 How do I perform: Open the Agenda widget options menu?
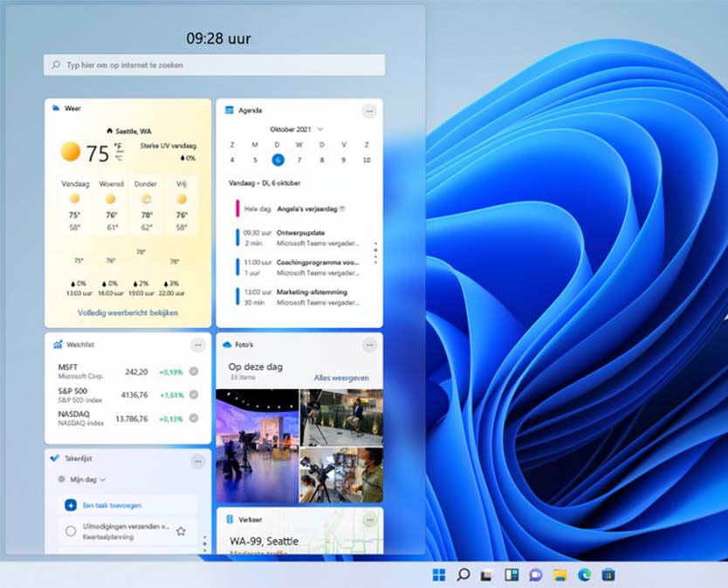(x=370, y=111)
